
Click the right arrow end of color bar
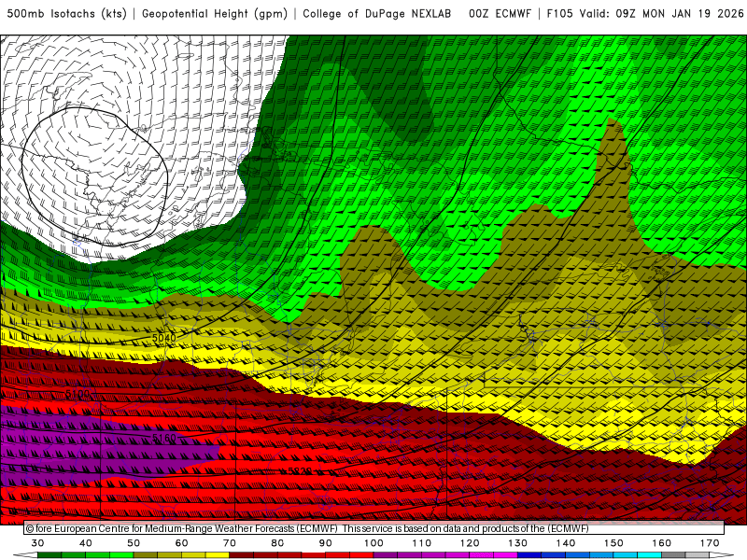coord(722,555)
